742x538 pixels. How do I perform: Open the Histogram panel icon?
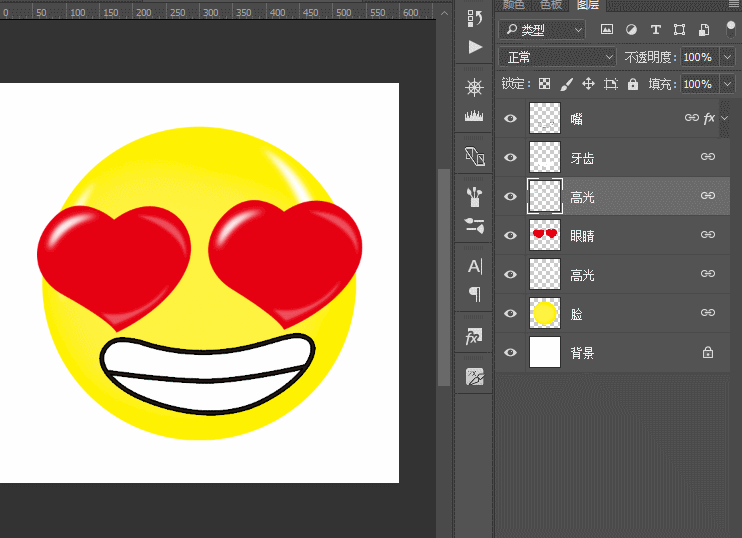click(x=474, y=115)
